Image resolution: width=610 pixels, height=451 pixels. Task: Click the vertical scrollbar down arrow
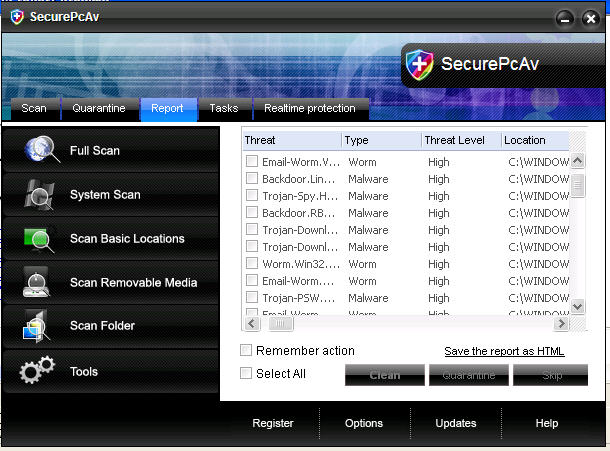pyautogui.click(x=578, y=306)
